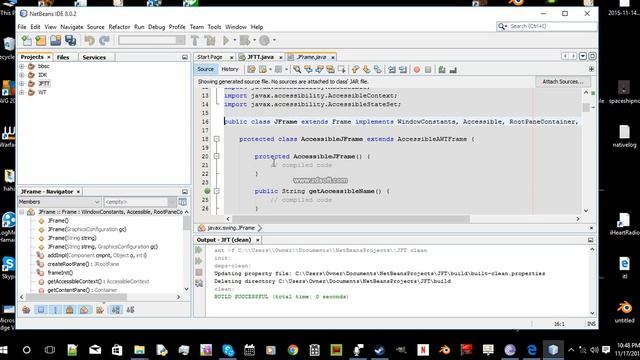Viewport: 640px width, 360px height.
Task: Click the Navigator filter text field
Action: [136, 202]
